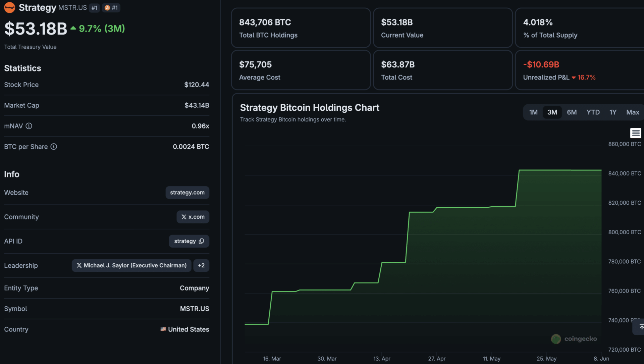Open the x.com community link
The width and height of the screenshot is (644, 364).
(x=193, y=217)
